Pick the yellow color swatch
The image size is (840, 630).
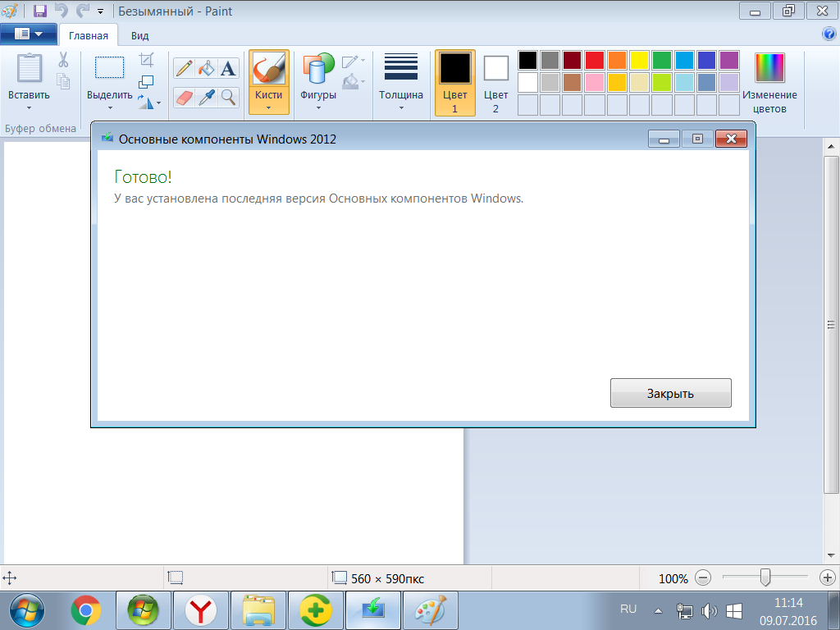click(640, 61)
